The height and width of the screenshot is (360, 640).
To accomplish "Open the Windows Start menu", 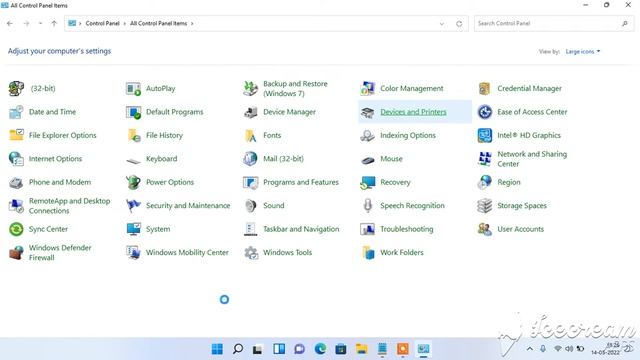I will (x=218, y=349).
